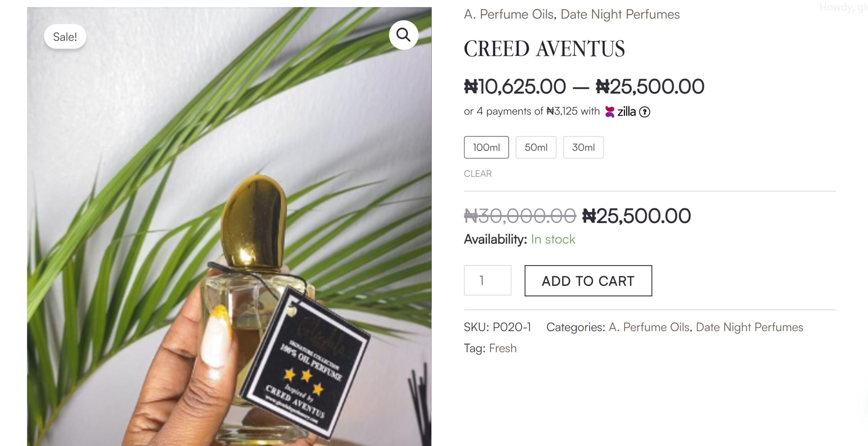Click the CREED AVENTUS product title

coord(544,49)
